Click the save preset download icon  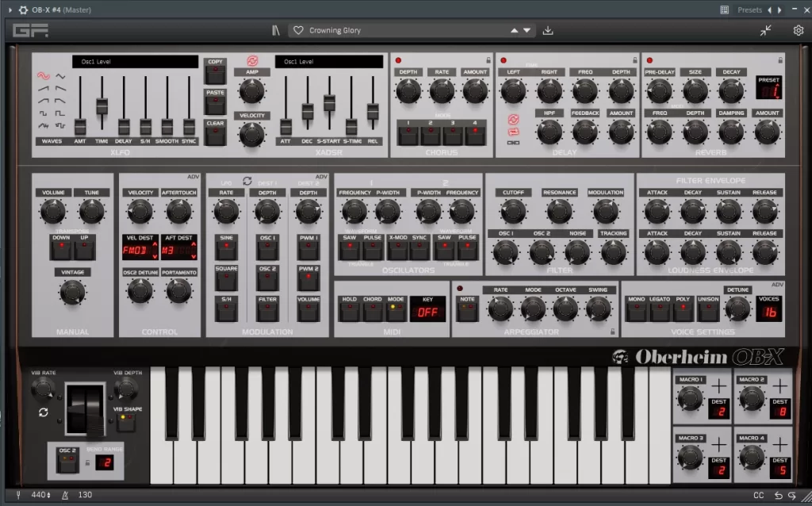(547, 29)
